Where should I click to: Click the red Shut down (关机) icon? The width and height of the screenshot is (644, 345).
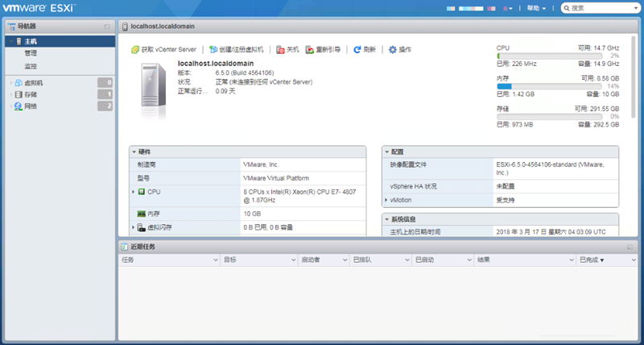click(x=280, y=50)
